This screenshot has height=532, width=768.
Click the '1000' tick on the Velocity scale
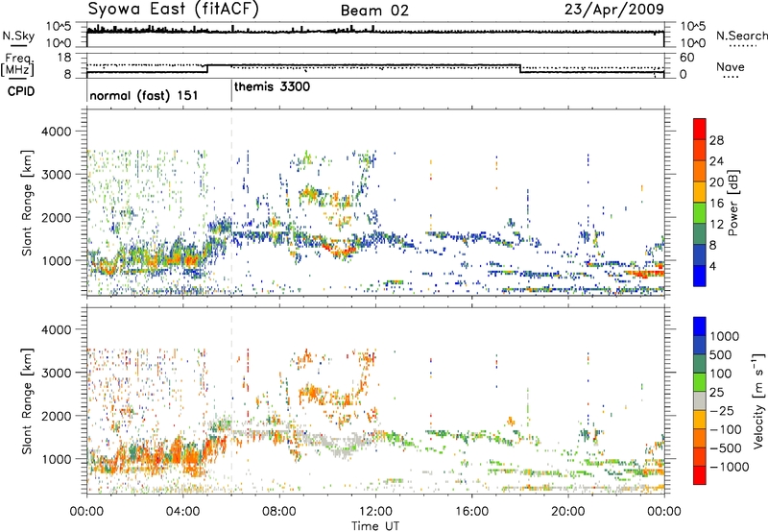tap(724, 336)
